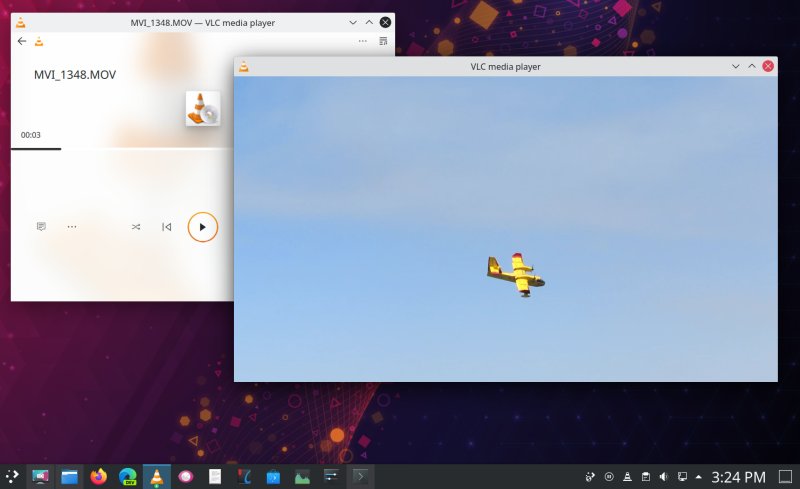Seek along the playback progress bar
This screenshot has width=800, height=489.
pos(120,149)
